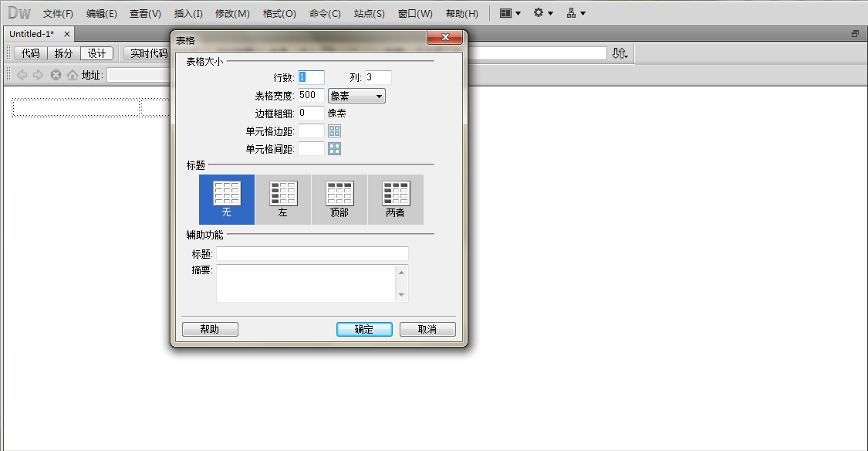Screen dimensions: 868x451
Task: Confirm the dialog with 确定 button
Action: pos(364,329)
